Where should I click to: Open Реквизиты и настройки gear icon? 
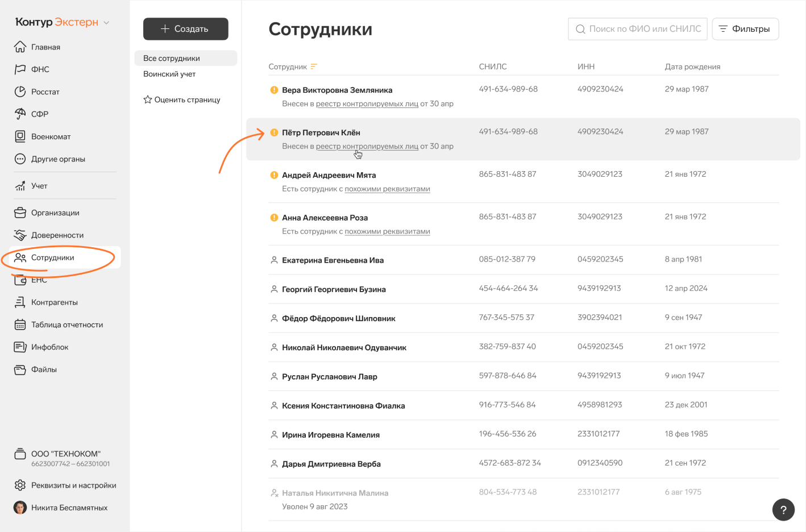(x=20, y=485)
